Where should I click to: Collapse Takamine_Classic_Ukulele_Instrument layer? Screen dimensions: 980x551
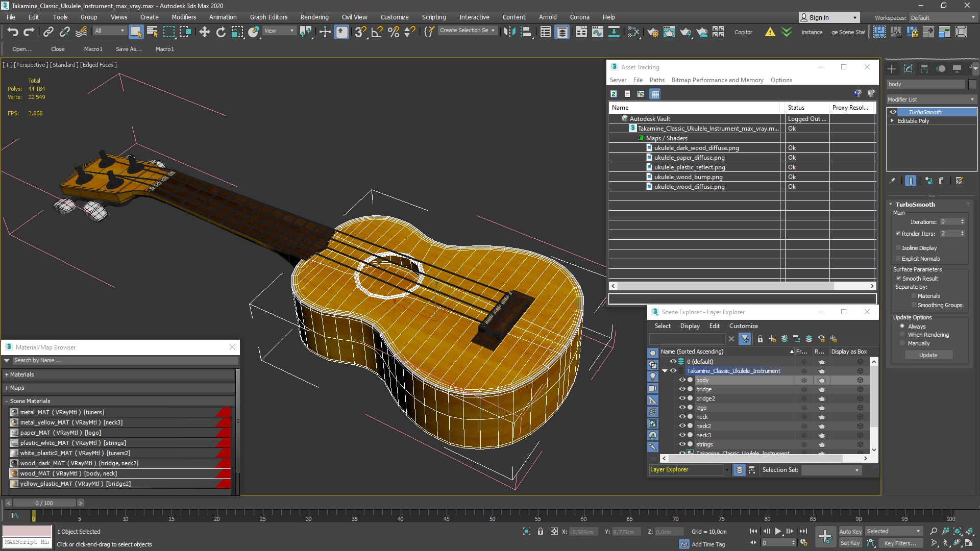point(665,371)
